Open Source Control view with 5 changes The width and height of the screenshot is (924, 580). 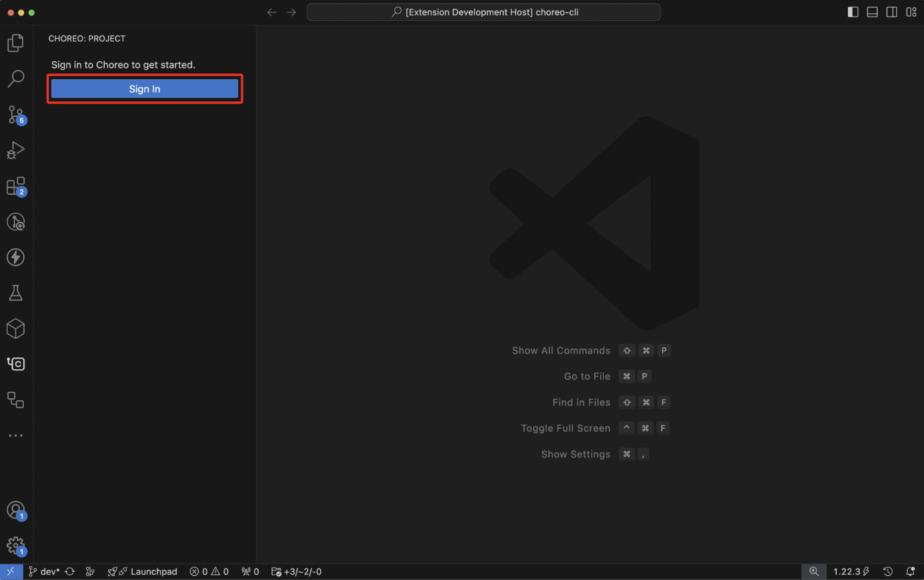coord(15,114)
